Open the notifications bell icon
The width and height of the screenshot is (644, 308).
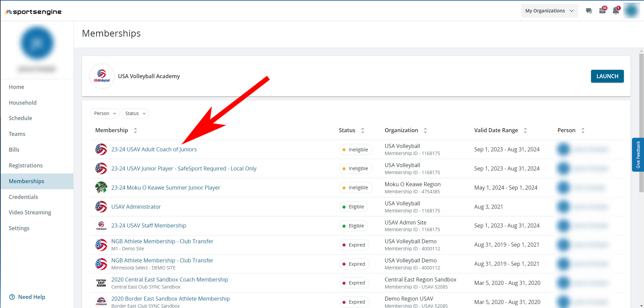coord(616,11)
